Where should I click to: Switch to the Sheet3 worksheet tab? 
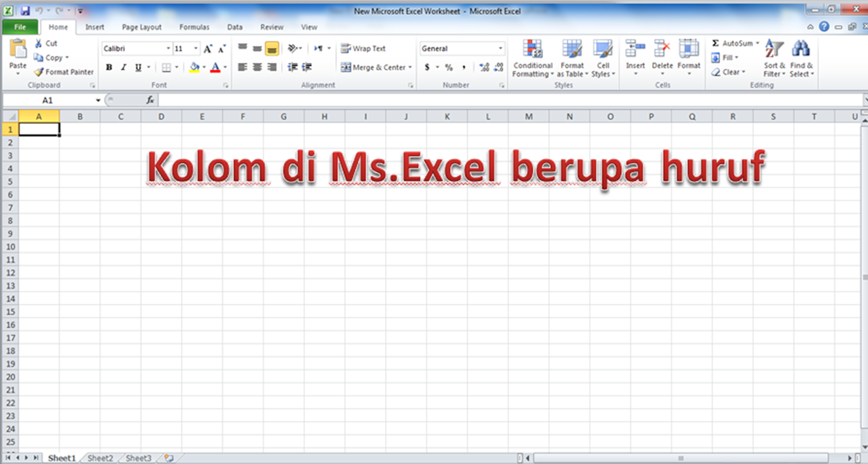pos(138,458)
